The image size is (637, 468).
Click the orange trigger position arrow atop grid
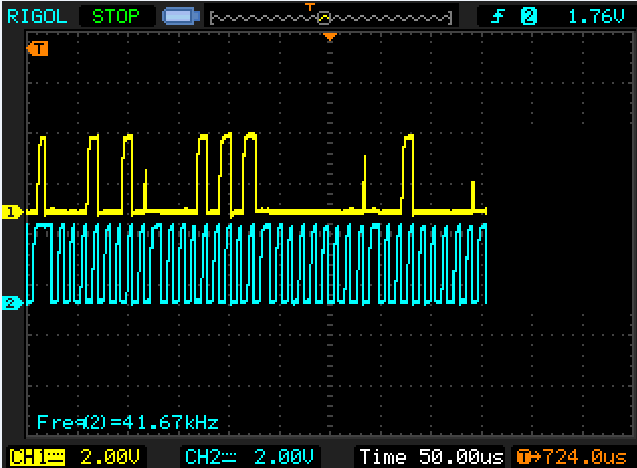(x=330, y=37)
